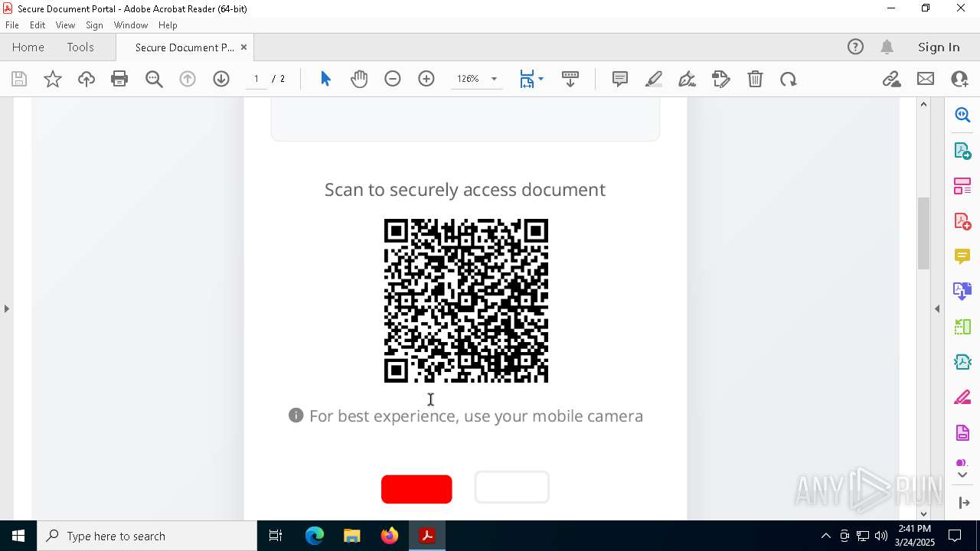Switch to the Tools tab
Viewport: 980px width, 551px height.
[80, 47]
